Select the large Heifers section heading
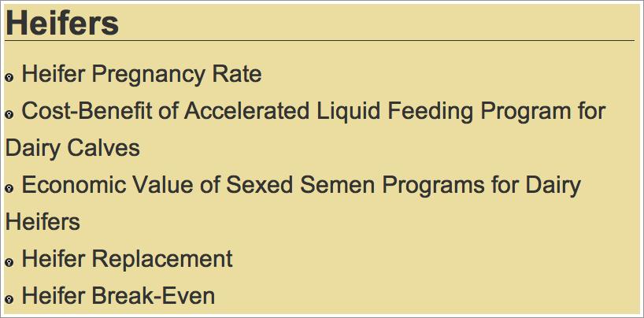Image resolution: width=644 pixels, height=318 pixels. (62, 23)
